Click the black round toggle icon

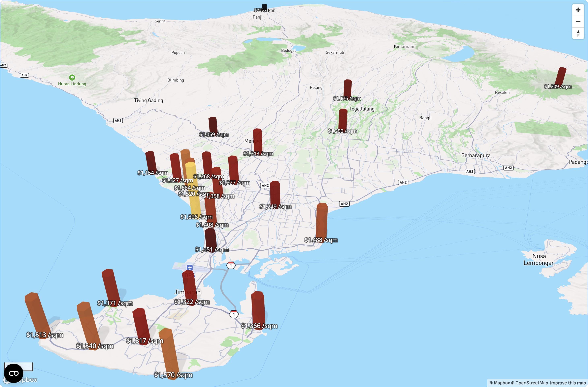pos(14,373)
